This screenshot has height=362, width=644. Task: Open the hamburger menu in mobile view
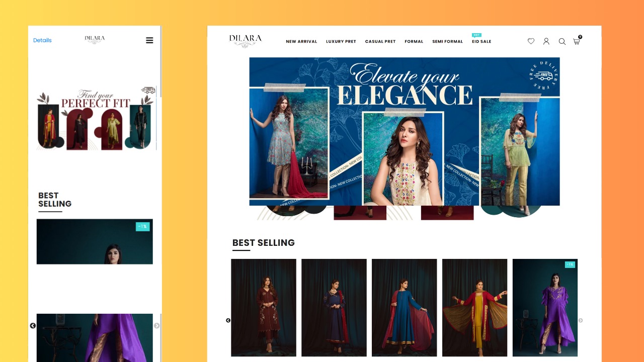(x=149, y=40)
